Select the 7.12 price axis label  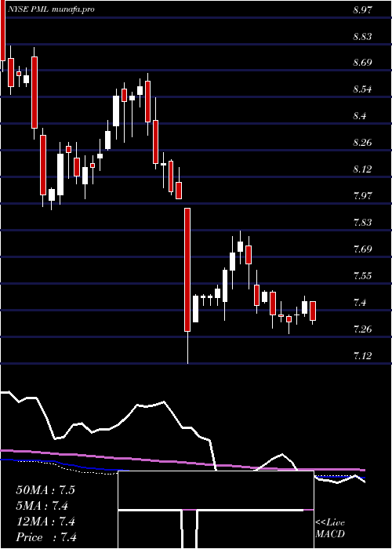coord(362,355)
